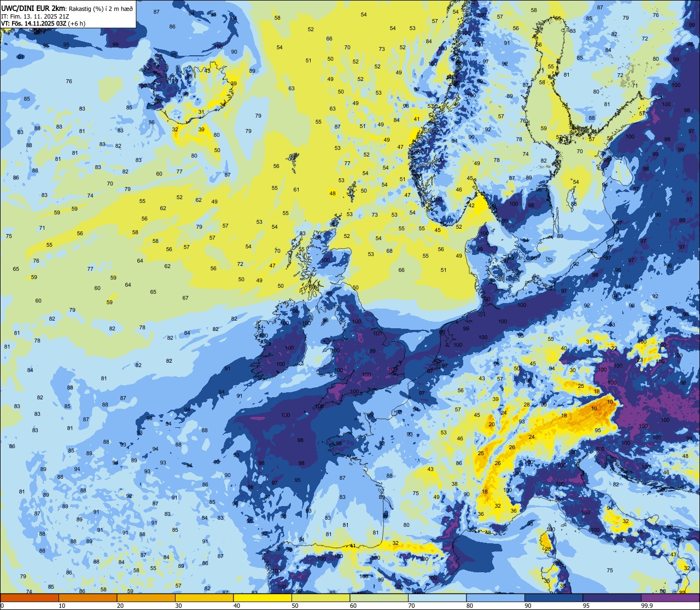Select the purple legend swatch above 99.9
700x610 pixels.
tap(670, 597)
